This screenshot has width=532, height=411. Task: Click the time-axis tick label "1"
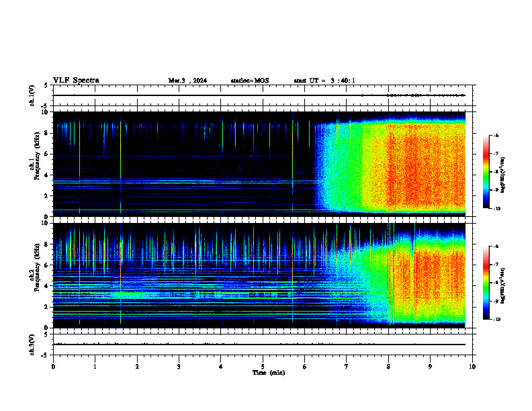click(95, 367)
